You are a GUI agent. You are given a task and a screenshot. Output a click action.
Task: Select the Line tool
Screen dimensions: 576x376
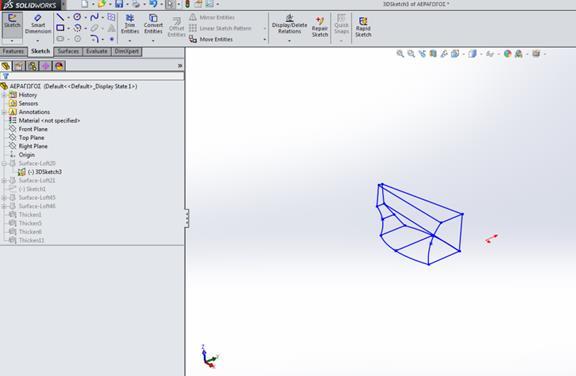[x=60, y=17]
